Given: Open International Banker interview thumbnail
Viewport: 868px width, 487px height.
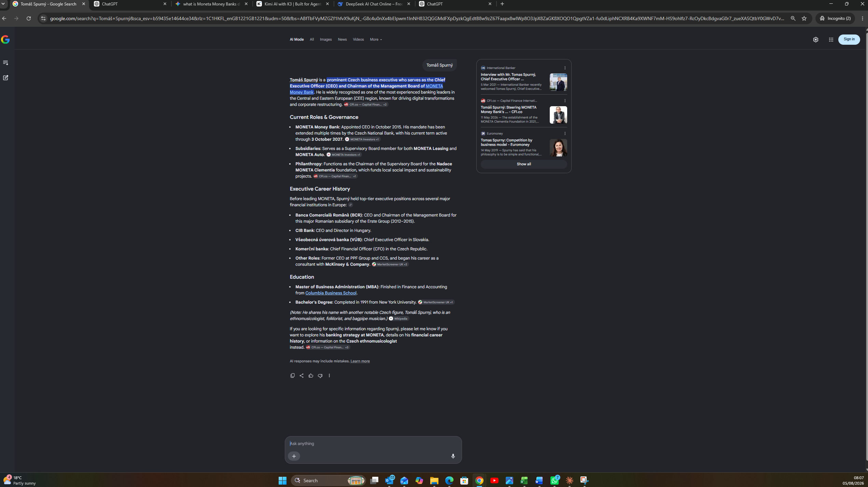Looking at the screenshot, I should pyautogui.click(x=558, y=82).
